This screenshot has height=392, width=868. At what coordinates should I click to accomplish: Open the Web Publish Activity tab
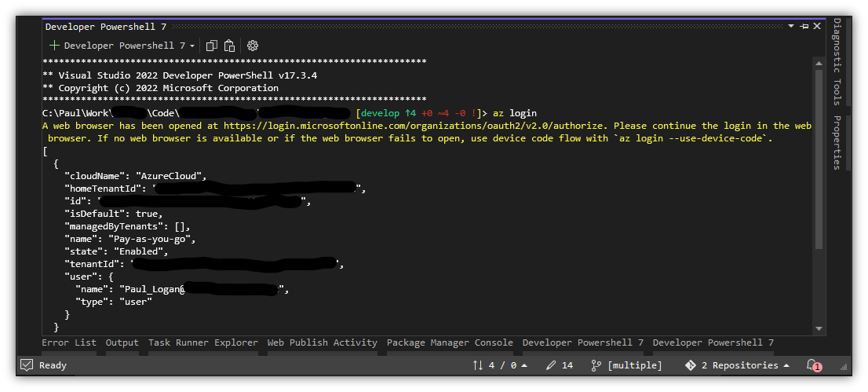click(x=323, y=343)
